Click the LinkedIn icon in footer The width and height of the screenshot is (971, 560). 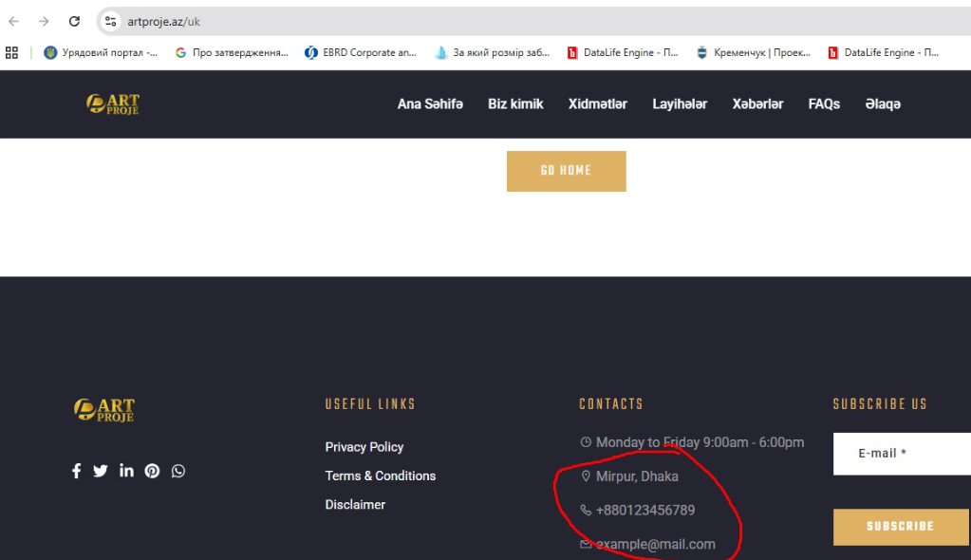126,471
